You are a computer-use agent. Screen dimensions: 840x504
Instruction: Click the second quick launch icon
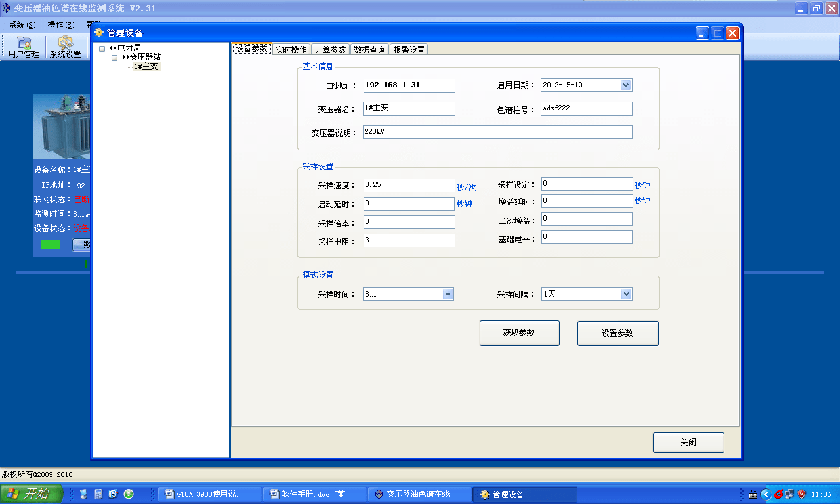point(98,494)
